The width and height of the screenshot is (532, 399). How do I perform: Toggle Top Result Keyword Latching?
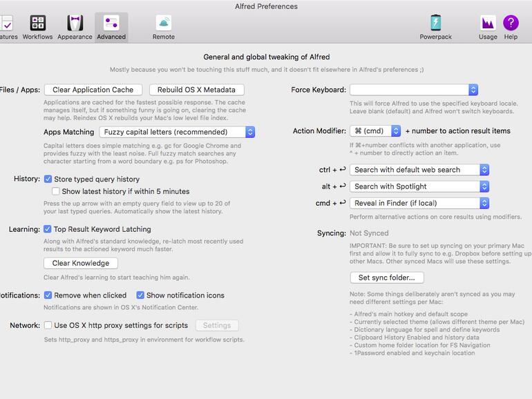click(x=48, y=229)
